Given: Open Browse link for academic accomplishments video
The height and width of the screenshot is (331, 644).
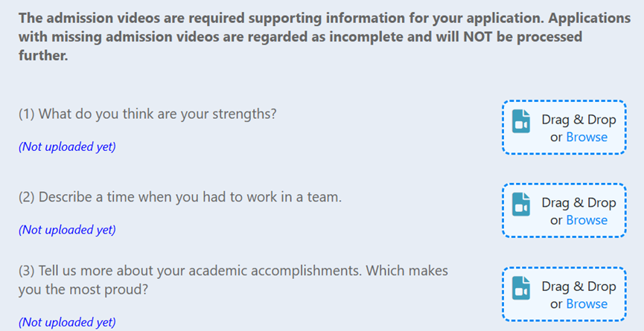Looking at the screenshot, I should [x=587, y=304].
